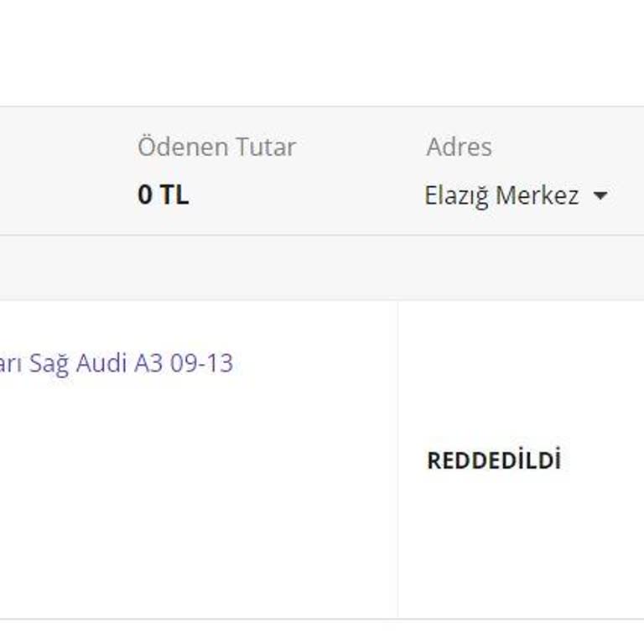
Task: Click the caret arrow beside Elazığ Merkez
Action: [x=600, y=196]
